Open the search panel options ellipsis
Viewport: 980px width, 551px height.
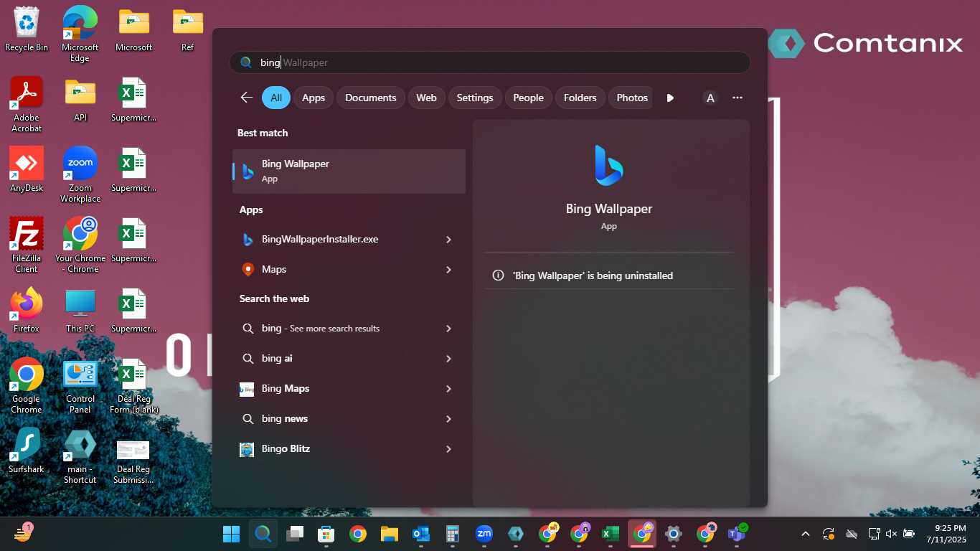coord(738,98)
